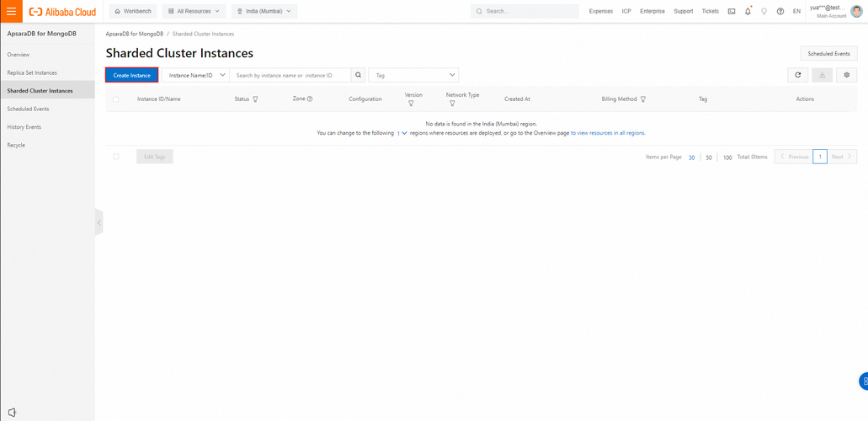
Task: Open the All Resources dropdown
Action: tap(194, 11)
